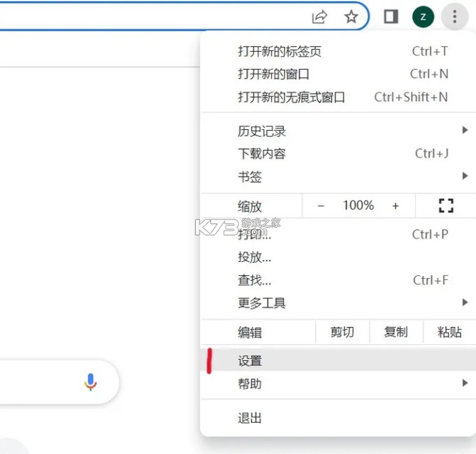Click the microphone voice search icon
The image size is (476, 454).
tap(90, 381)
